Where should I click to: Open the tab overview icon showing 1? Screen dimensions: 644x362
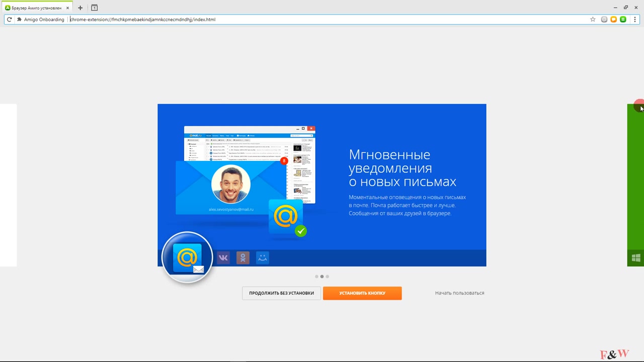(94, 8)
